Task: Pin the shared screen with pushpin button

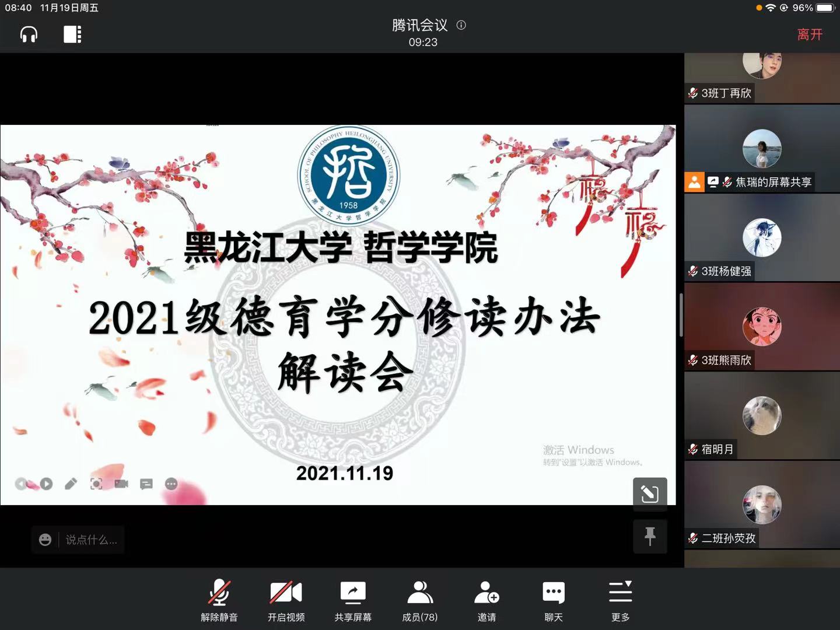Action: [650, 535]
